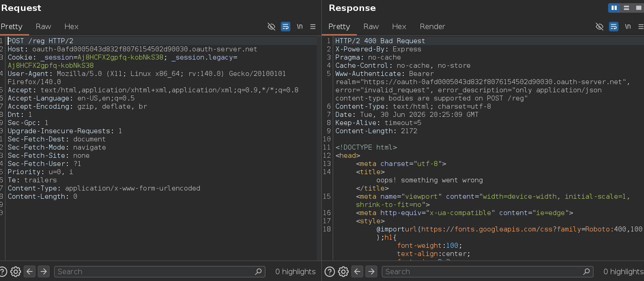Select combined tabbed layout icon
Image resolution: width=644 pixels, height=281 pixels.
pyautogui.click(x=638, y=8)
